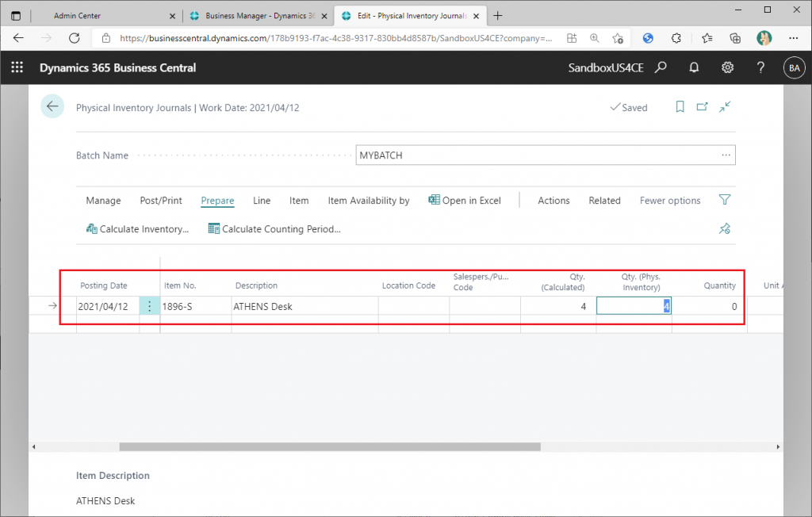Click Fewer options

tap(670, 201)
